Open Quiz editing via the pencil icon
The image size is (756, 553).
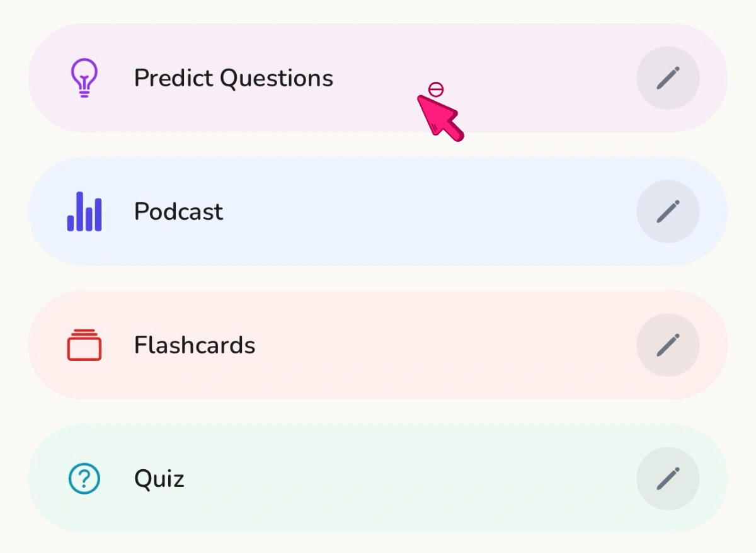(x=668, y=479)
